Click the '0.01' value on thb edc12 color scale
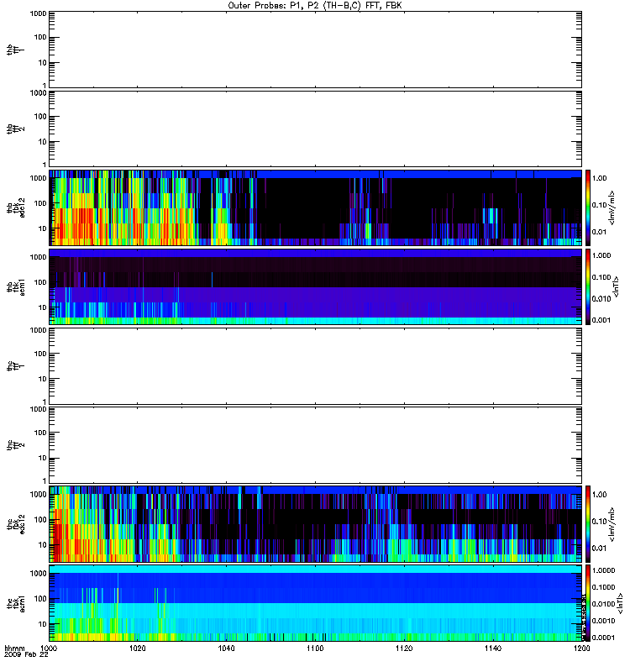630x672 pixels. [x=599, y=232]
